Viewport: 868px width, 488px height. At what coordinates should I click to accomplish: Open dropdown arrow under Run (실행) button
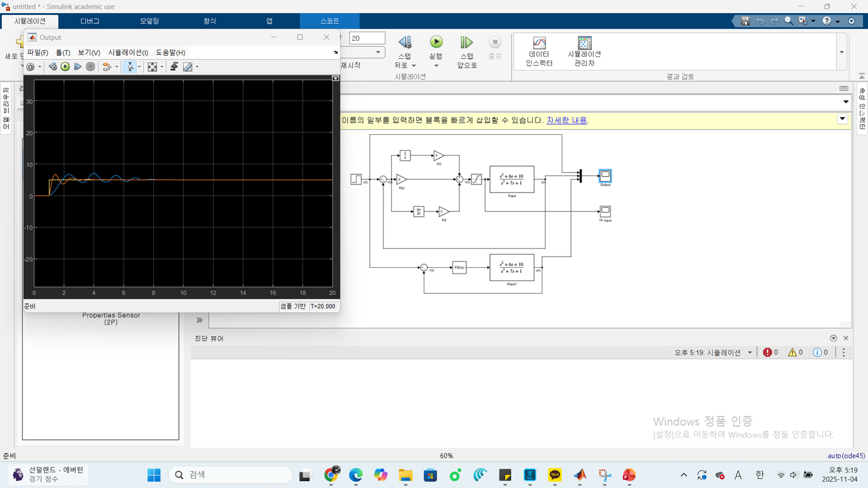tap(436, 66)
